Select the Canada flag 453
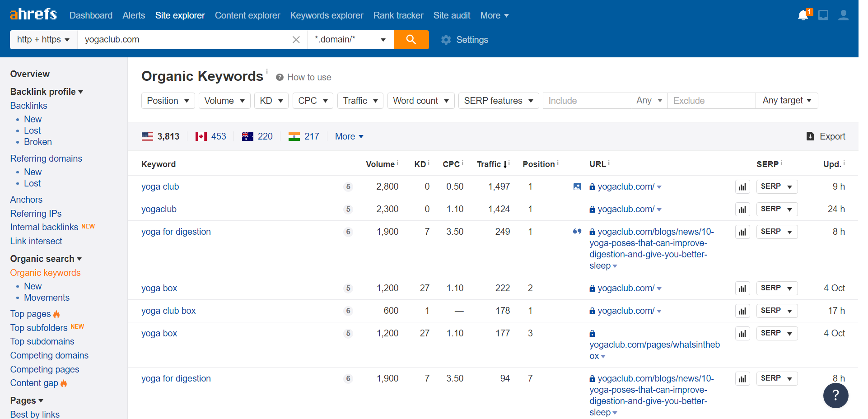This screenshot has width=868, height=419. (x=210, y=136)
